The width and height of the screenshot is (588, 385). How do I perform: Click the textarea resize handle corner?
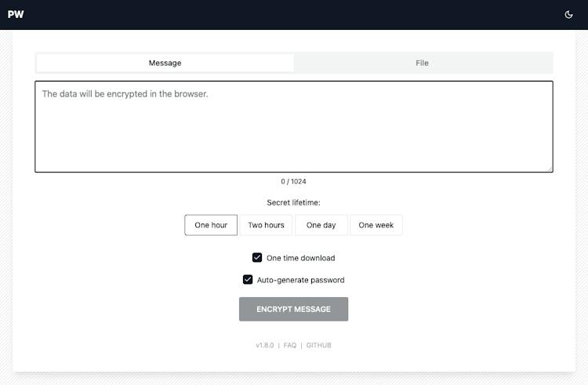[x=550, y=169]
